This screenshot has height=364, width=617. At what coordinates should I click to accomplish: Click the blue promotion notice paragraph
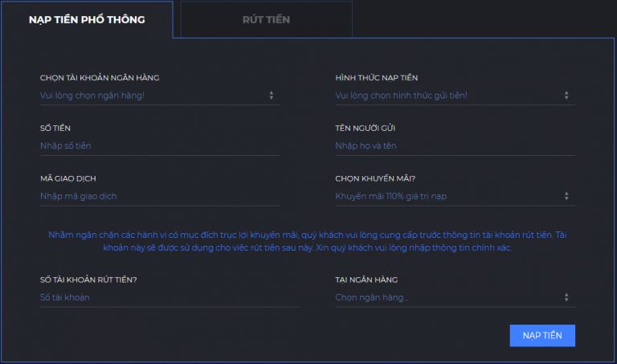click(308, 241)
